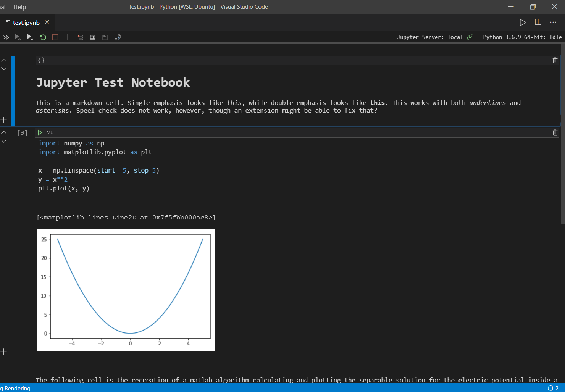
Task: Click the Rendering status bar entry
Action: pyautogui.click(x=16, y=388)
